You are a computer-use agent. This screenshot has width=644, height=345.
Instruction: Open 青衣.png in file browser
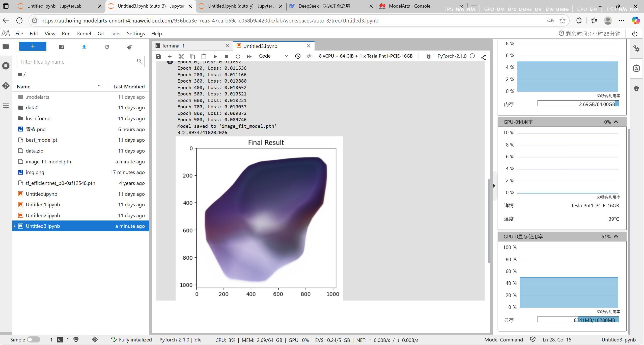(36, 129)
